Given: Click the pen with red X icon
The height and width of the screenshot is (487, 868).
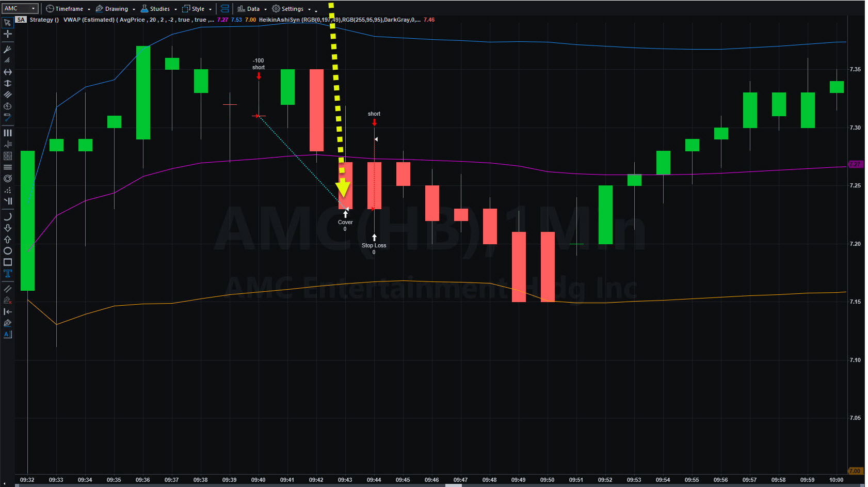Looking at the screenshot, I should coord(7,300).
